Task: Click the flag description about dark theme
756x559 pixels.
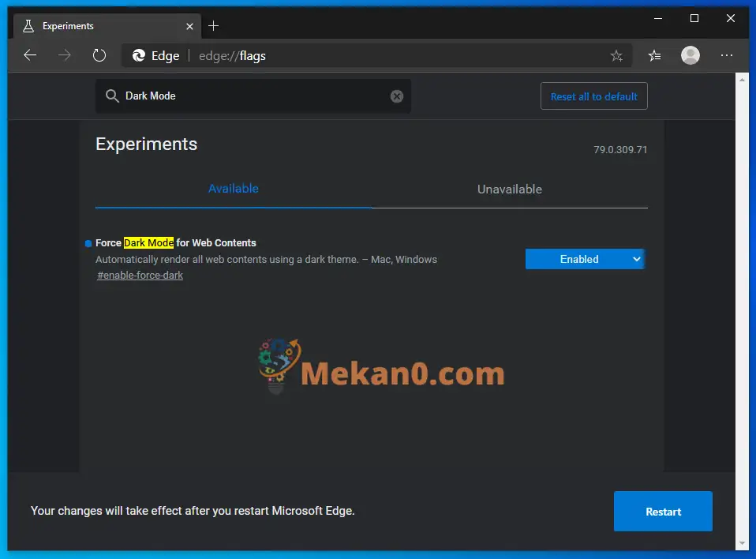Action: [x=266, y=260]
